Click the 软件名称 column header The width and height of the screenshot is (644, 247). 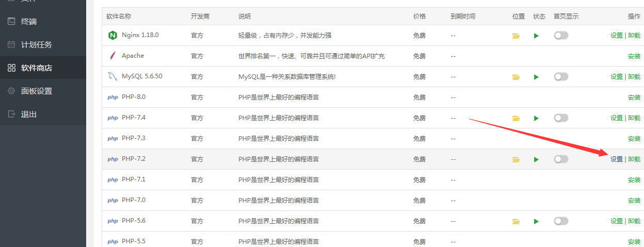click(119, 17)
